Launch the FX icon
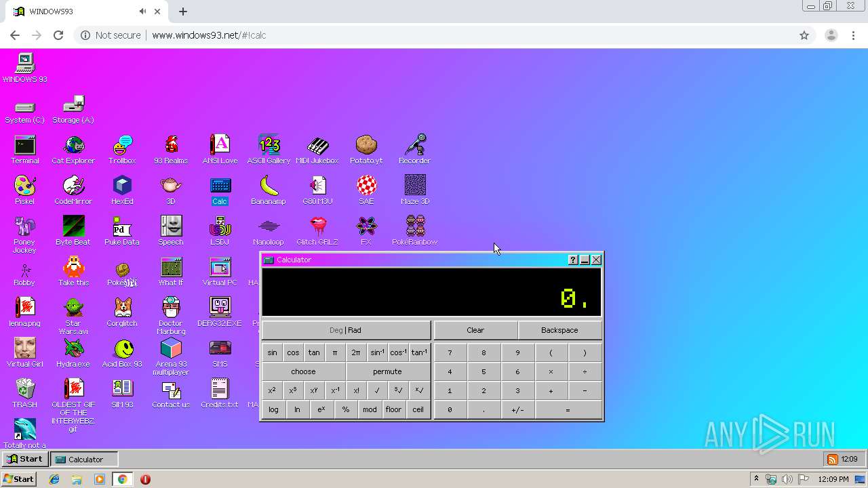 click(x=366, y=231)
